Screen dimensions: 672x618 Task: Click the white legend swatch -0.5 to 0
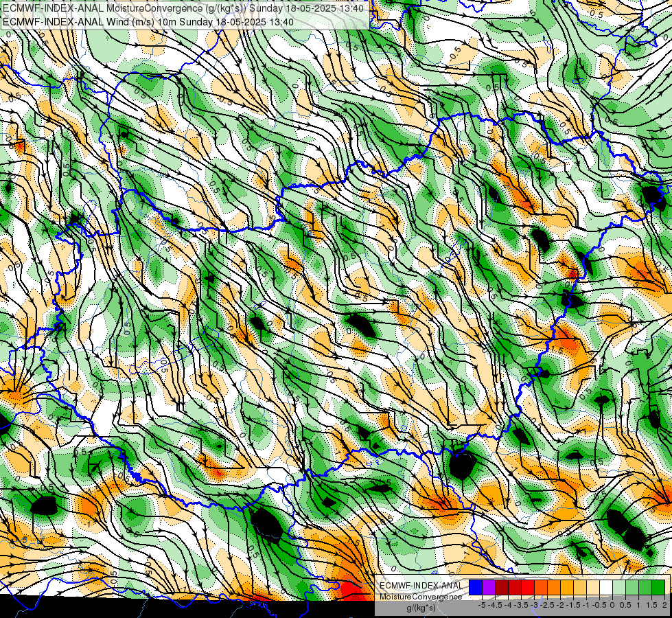[606, 588]
